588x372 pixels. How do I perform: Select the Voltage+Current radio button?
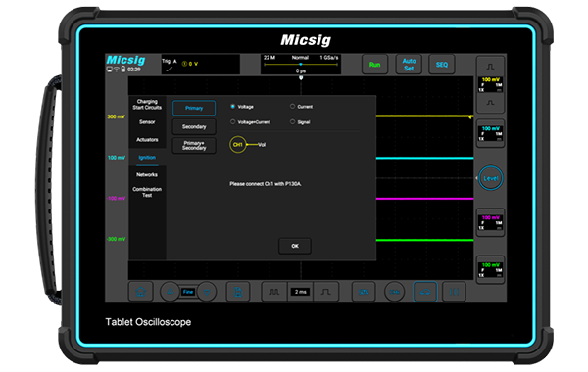[x=233, y=122]
